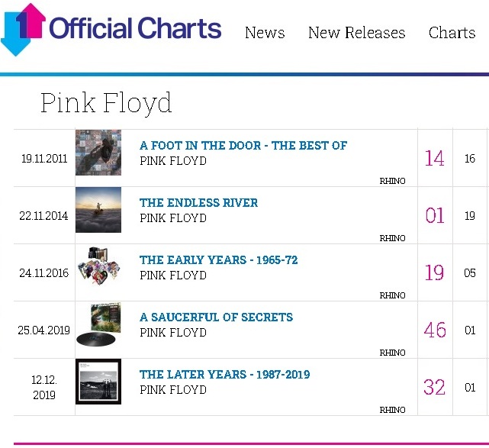
Task: Open the New Releases menu item
Action: coord(356,33)
